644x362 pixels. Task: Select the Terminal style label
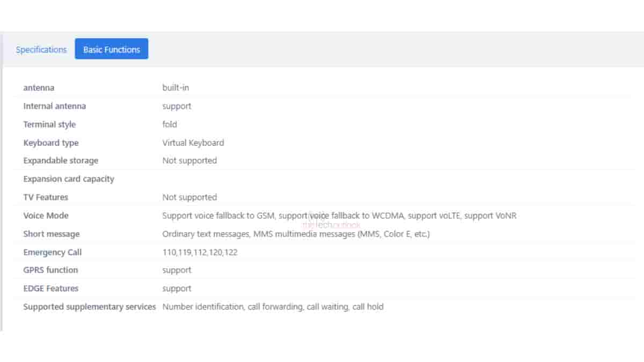click(49, 124)
